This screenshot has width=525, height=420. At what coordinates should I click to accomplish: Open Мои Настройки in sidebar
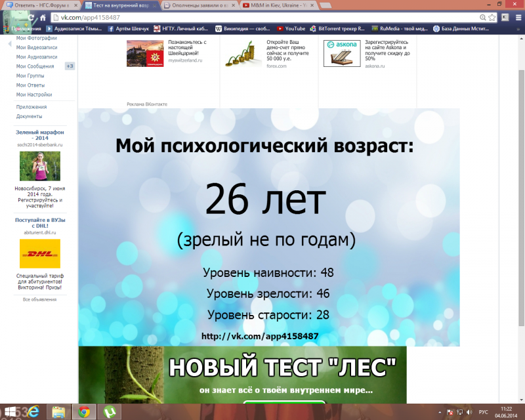click(34, 94)
